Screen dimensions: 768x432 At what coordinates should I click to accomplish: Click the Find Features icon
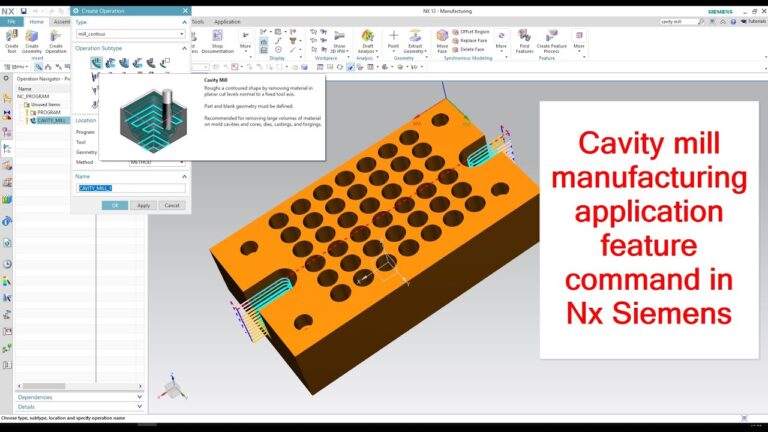524,41
